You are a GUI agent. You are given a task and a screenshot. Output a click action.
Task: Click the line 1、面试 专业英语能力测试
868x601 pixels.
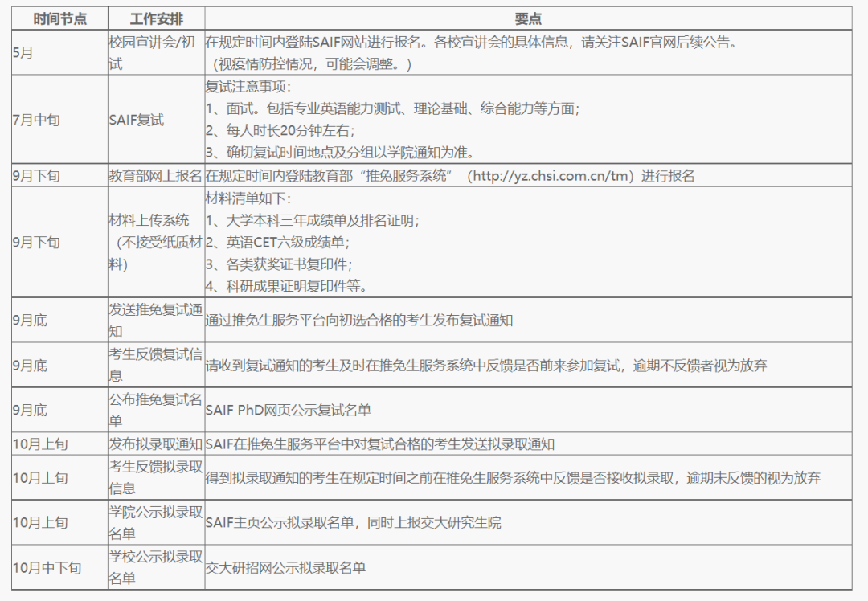point(392,108)
